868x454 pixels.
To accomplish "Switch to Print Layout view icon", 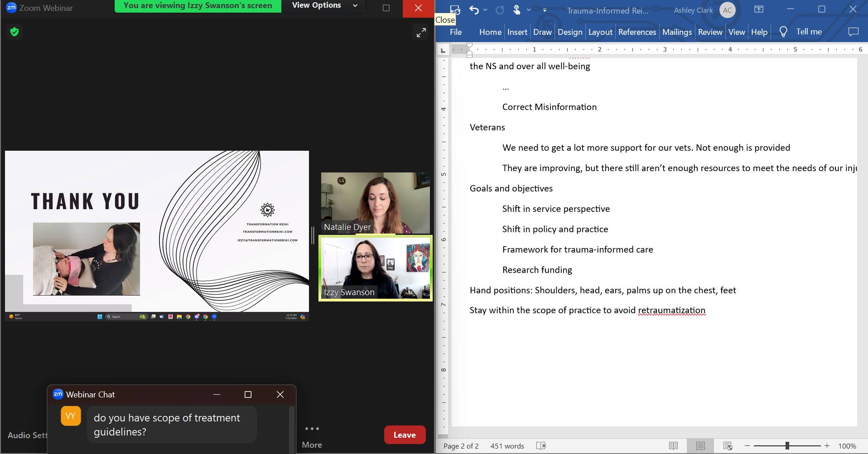I will coord(700,446).
